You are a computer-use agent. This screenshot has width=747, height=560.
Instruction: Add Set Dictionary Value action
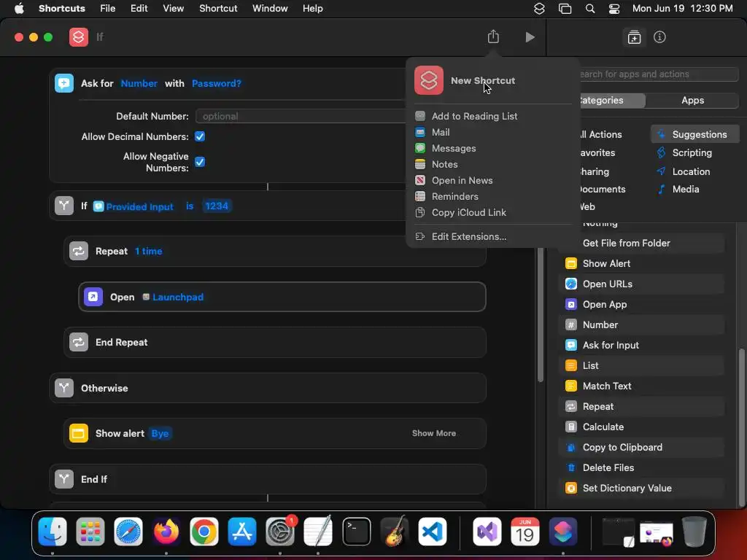(x=641, y=489)
